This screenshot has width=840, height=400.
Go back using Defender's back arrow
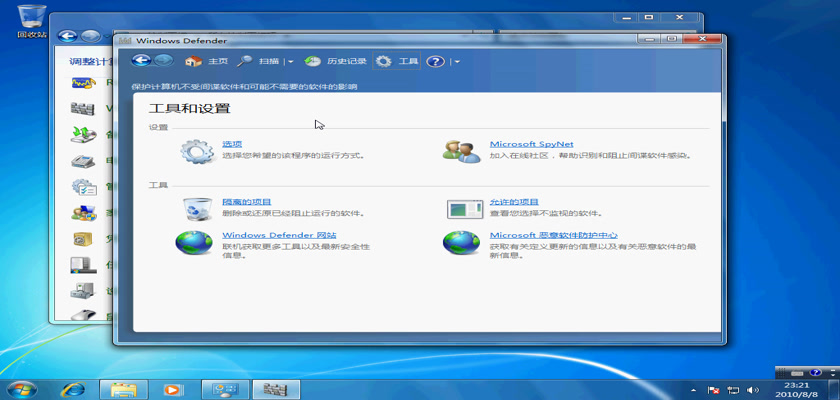coord(141,61)
